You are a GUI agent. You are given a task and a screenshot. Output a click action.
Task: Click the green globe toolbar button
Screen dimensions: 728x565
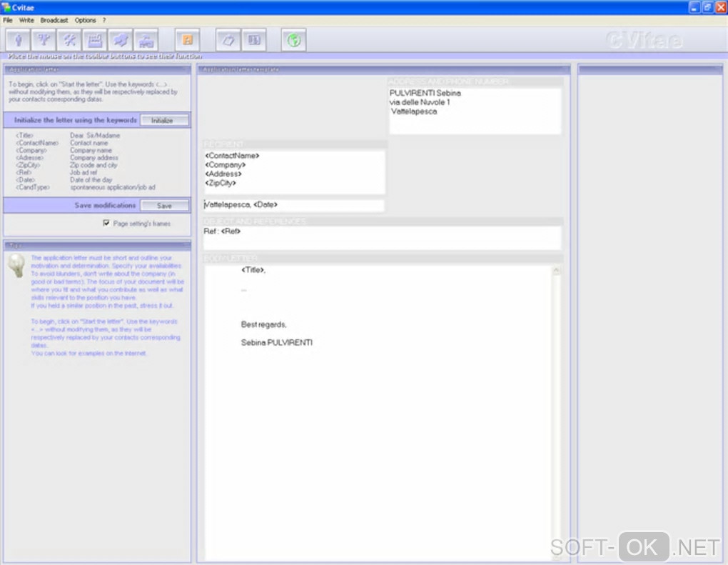(x=293, y=40)
